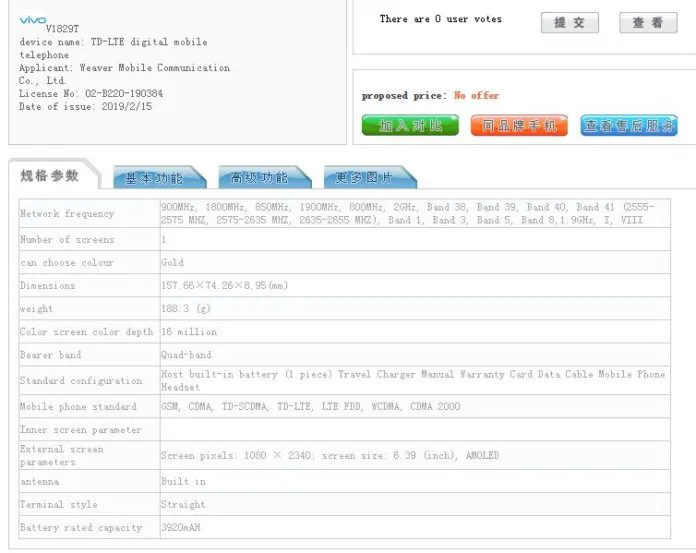This screenshot has width=696, height=553.
Task: Click the dimensions value 157.66×74.26×8.95
Action: 224,285
